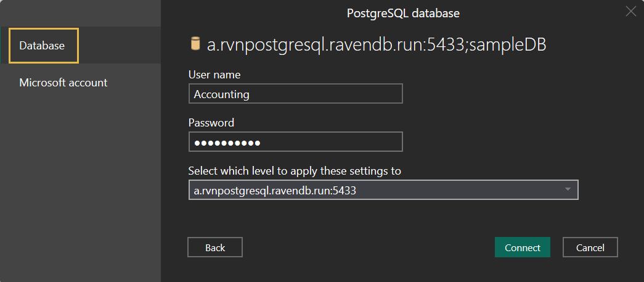Screen dimensions: 644x282
Task: Click the server address heading text
Action: [x=376, y=45]
